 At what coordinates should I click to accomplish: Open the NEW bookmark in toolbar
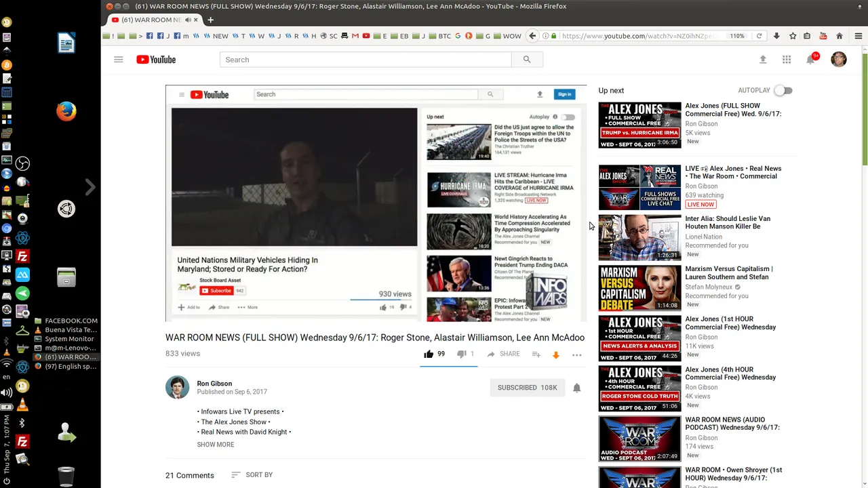pyautogui.click(x=216, y=36)
